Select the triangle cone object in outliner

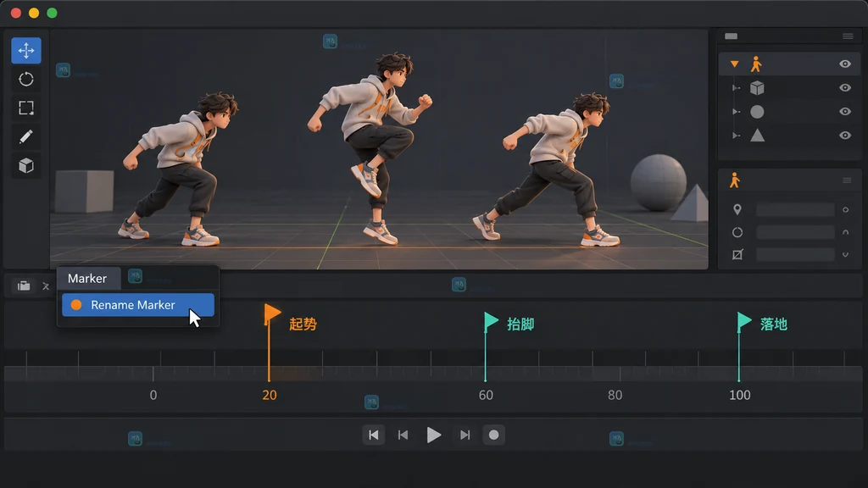pyautogui.click(x=757, y=136)
